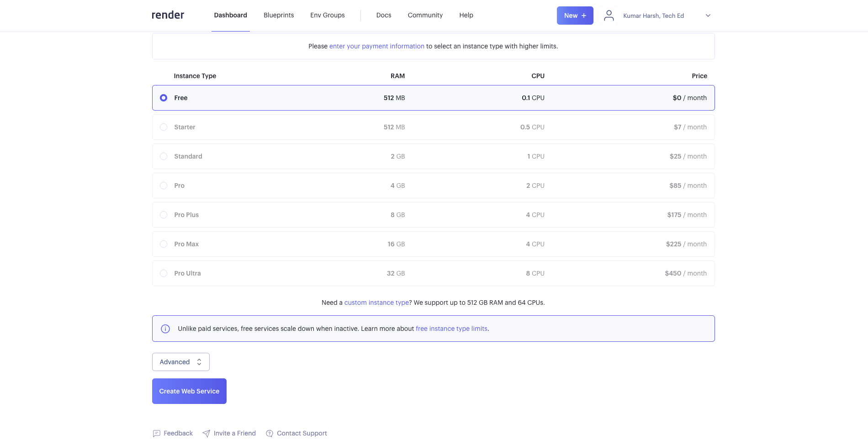Image resolution: width=868 pixels, height=446 pixels.
Task: Click the user profile avatar icon
Action: [609, 16]
